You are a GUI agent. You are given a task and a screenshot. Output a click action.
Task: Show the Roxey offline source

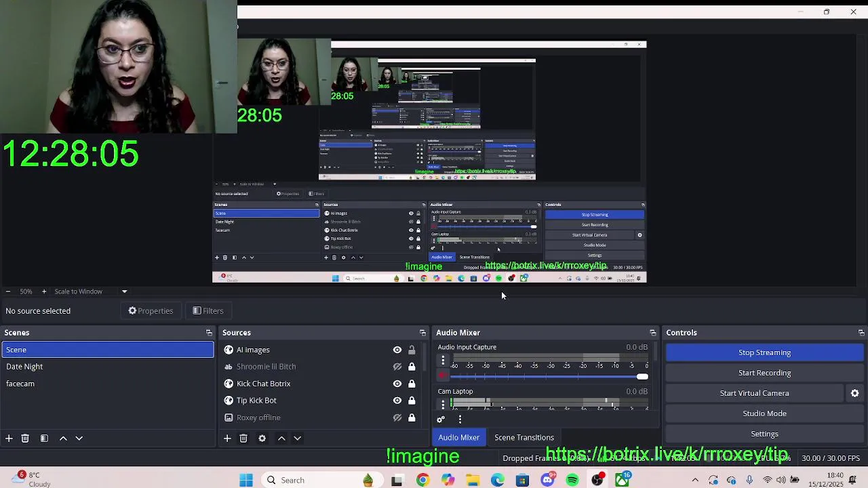point(397,418)
